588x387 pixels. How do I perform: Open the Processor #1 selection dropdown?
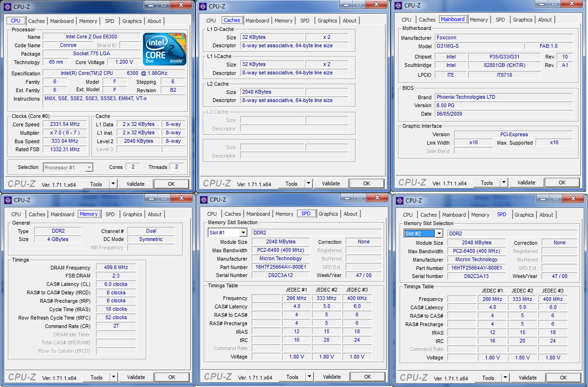point(89,168)
